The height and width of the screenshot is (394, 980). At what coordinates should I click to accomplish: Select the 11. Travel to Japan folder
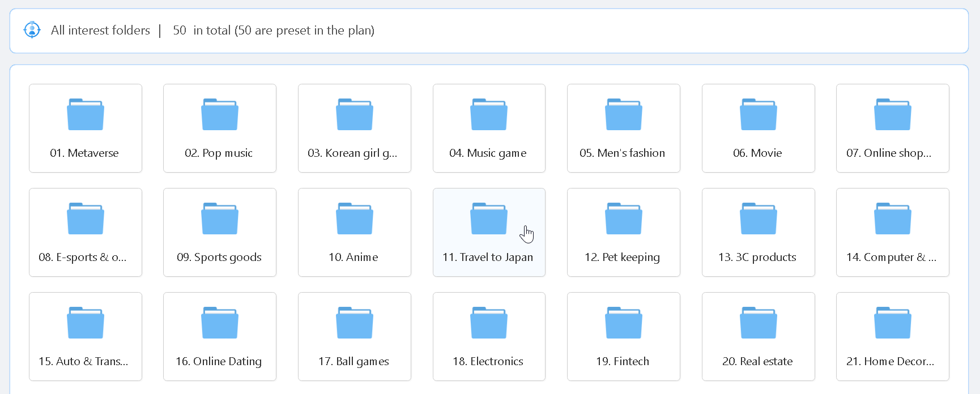pos(489,233)
